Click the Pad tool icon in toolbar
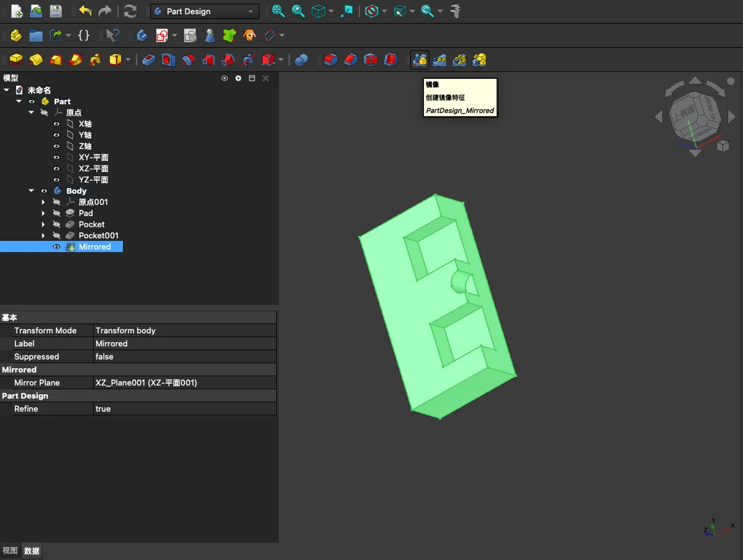Screen dimensions: 743x560 [x=17, y=60]
